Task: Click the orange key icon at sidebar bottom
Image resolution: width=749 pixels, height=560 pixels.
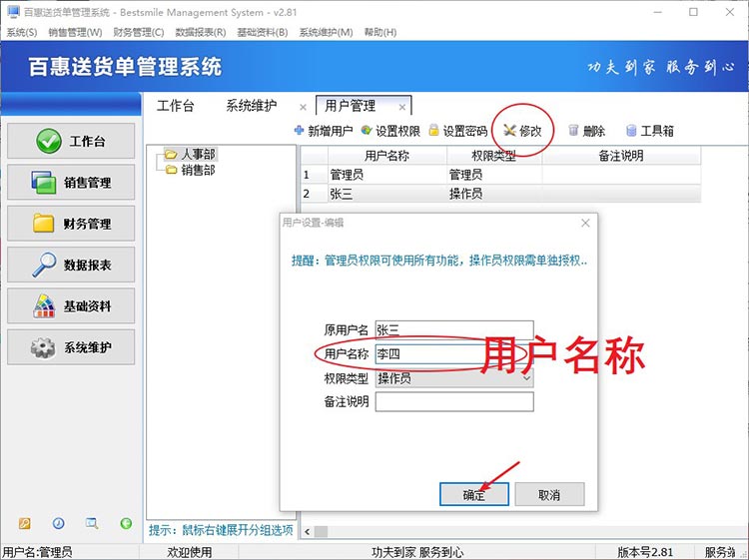Action: (x=24, y=523)
